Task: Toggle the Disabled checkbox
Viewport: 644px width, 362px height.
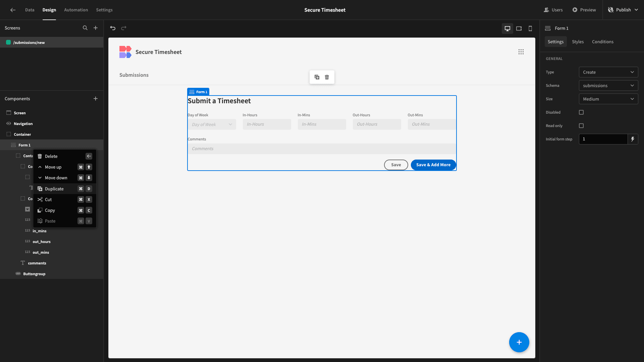Action: 581,112
